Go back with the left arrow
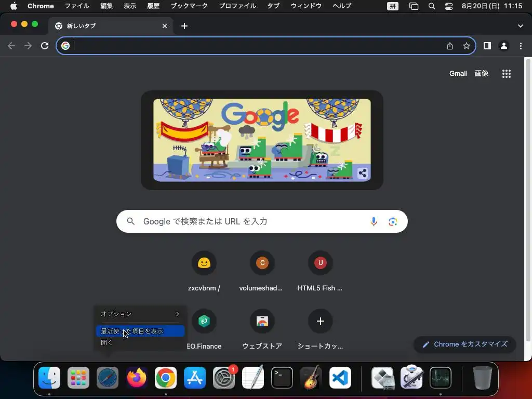 11,46
